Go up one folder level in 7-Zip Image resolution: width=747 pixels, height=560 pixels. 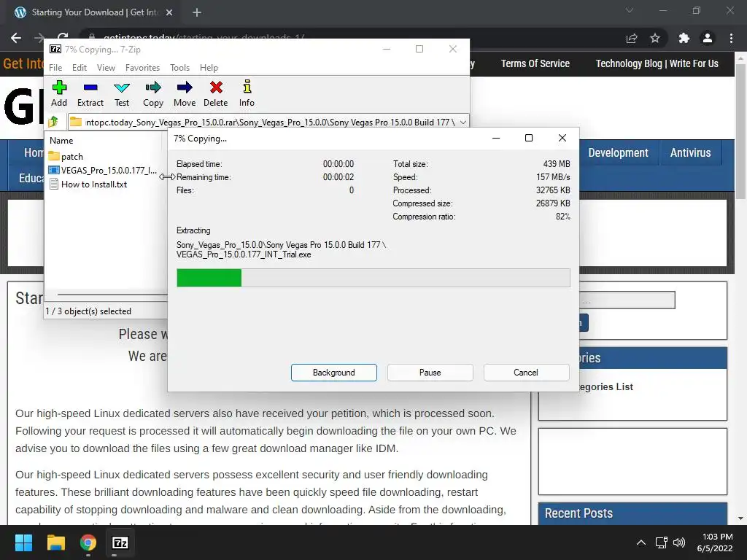pos(53,122)
